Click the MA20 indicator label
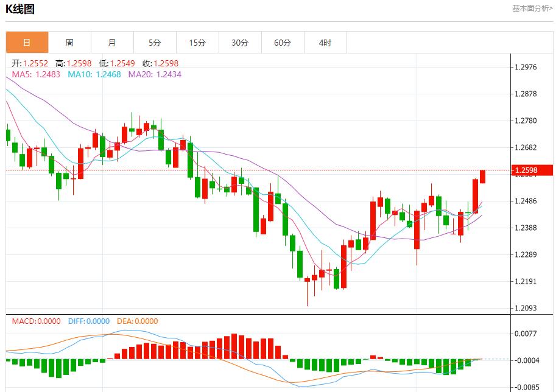The image size is (556, 392). pyautogui.click(x=155, y=74)
